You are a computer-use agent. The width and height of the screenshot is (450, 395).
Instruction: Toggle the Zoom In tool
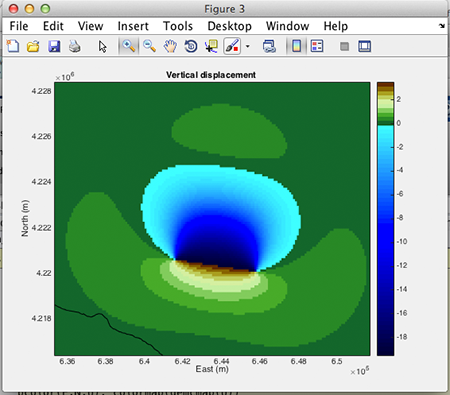(x=129, y=46)
